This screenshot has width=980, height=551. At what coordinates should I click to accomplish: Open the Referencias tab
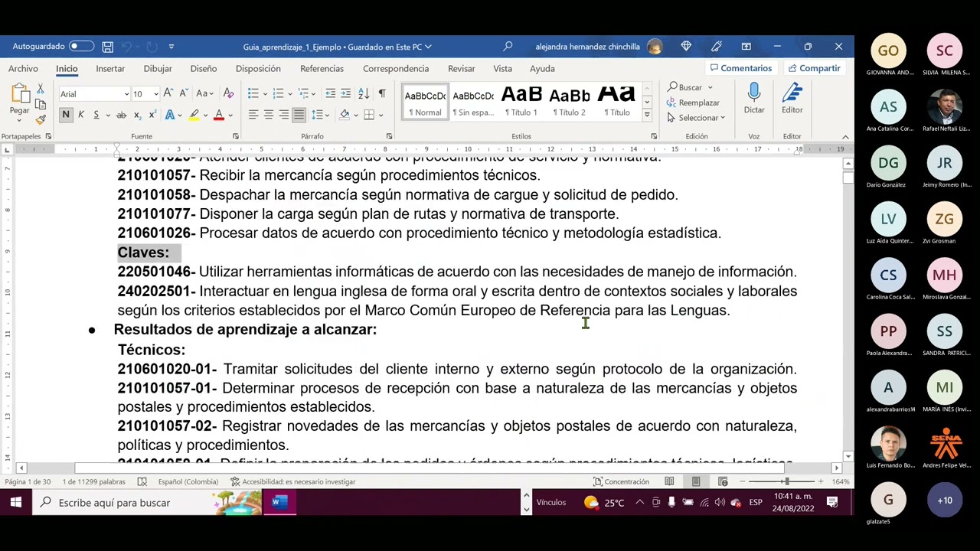click(322, 68)
